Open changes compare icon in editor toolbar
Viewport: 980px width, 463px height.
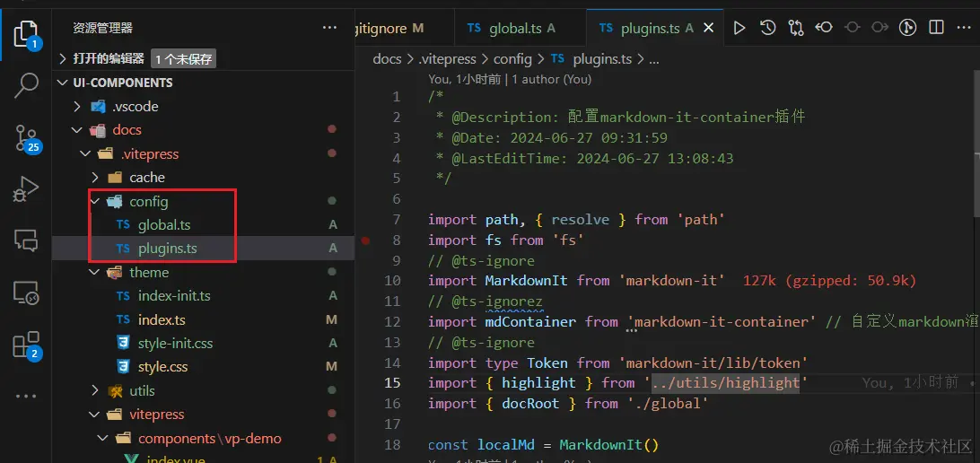796,28
